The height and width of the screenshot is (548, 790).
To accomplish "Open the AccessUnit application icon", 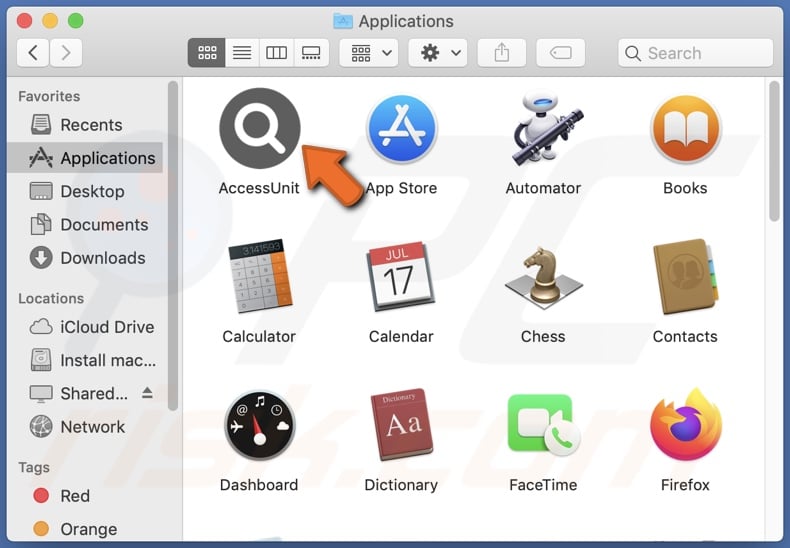I will point(260,128).
